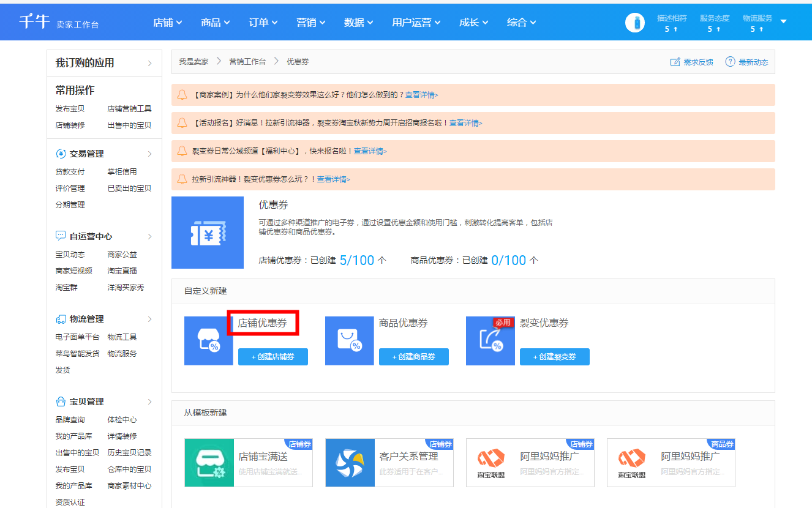
Task: Open the 商品 dropdown menu
Action: tap(216, 22)
